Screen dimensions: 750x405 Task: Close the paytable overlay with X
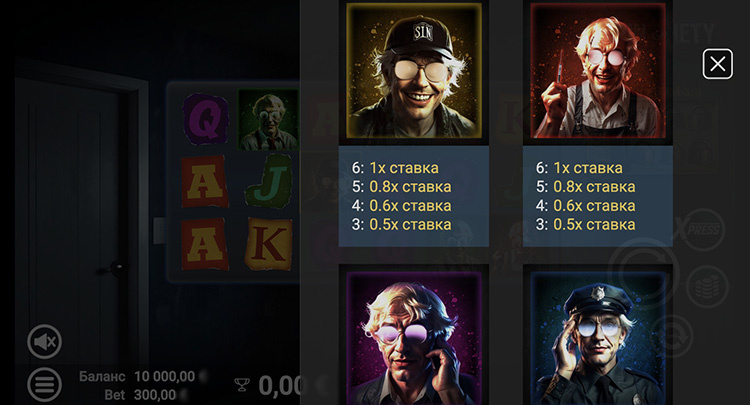(x=717, y=64)
